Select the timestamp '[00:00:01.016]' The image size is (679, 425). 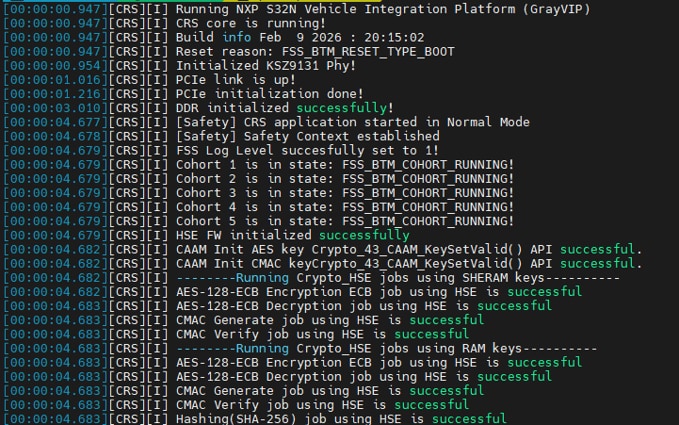[55, 80]
